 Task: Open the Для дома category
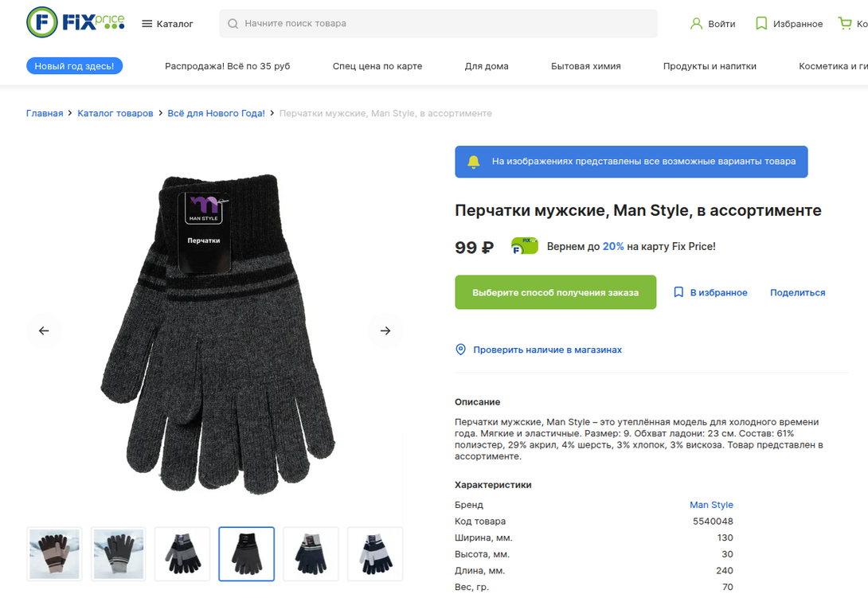click(487, 66)
